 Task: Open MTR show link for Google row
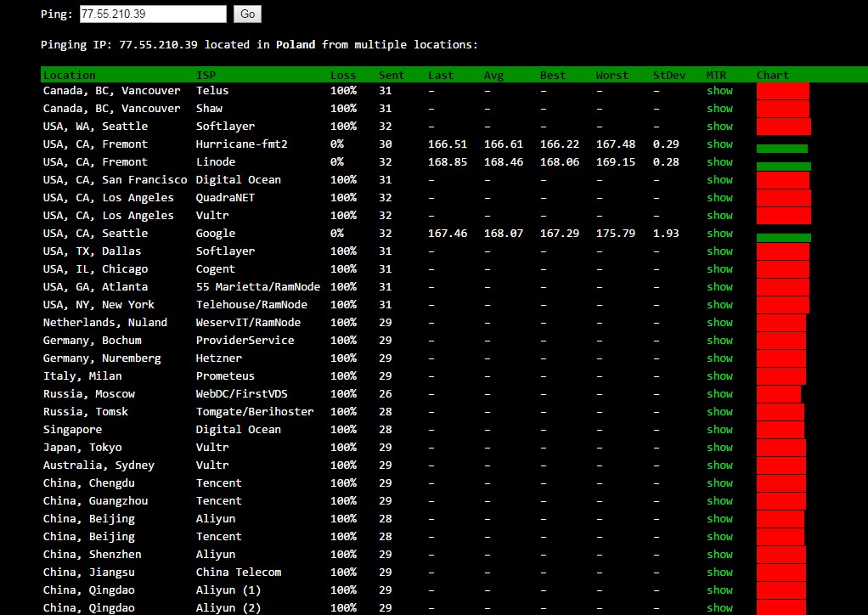pyautogui.click(x=719, y=233)
